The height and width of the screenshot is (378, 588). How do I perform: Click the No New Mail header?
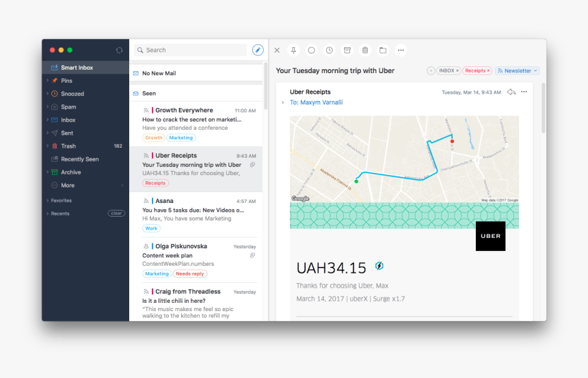click(x=196, y=73)
